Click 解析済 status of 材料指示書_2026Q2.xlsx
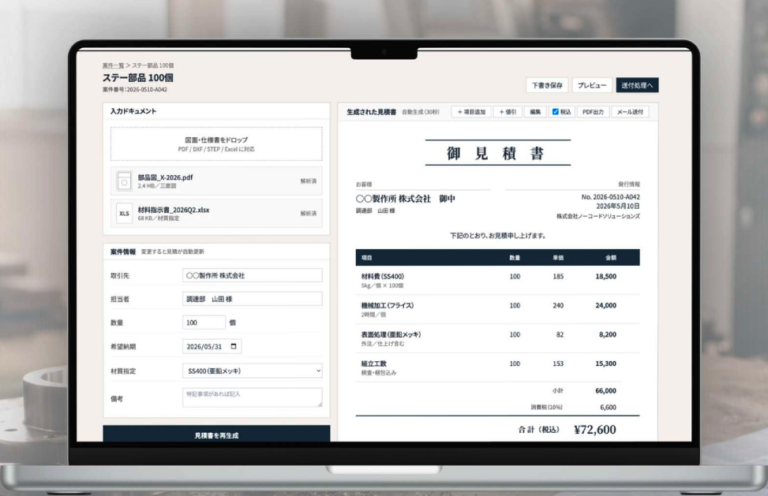 308,213
